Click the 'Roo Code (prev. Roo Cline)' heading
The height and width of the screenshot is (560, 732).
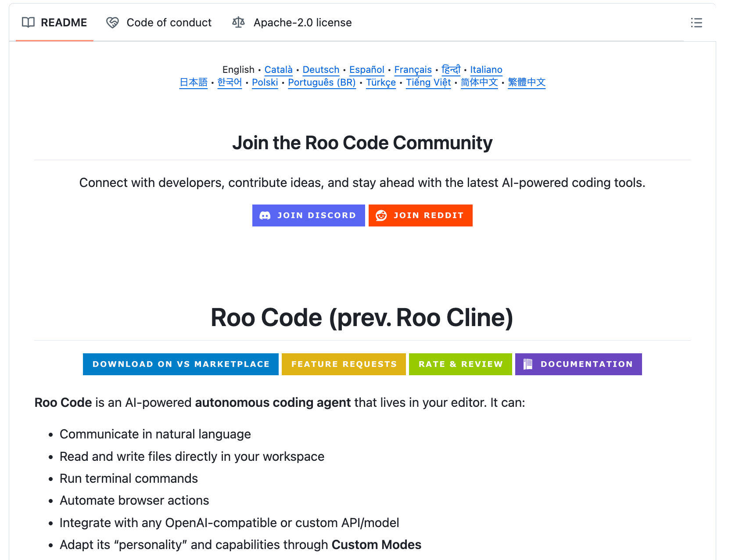point(362,317)
